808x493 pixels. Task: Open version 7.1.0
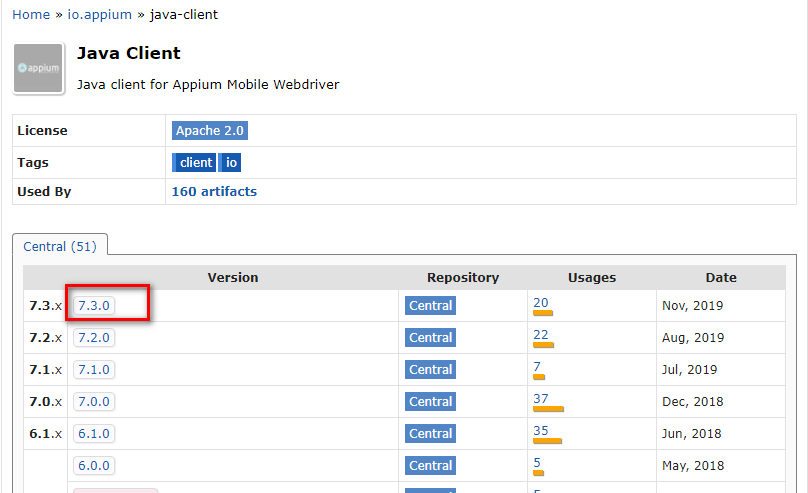click(x=94, y=369)
